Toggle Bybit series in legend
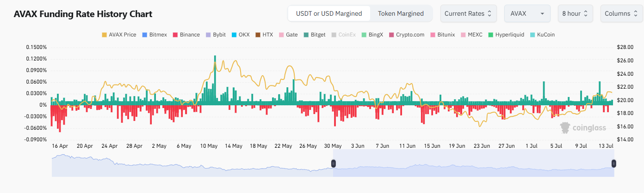 pyautogui.click(x=216, y=35)
